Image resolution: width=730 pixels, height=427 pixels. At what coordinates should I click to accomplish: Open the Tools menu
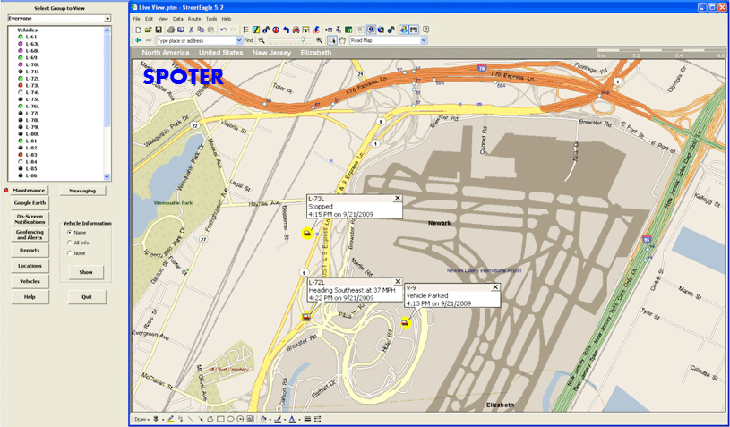tap(211, 19)
